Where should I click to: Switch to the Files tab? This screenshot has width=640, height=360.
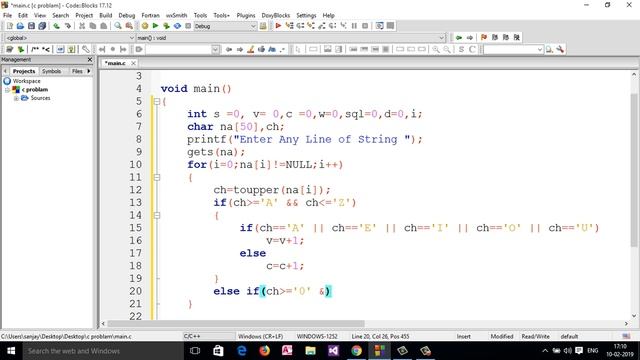77,71
